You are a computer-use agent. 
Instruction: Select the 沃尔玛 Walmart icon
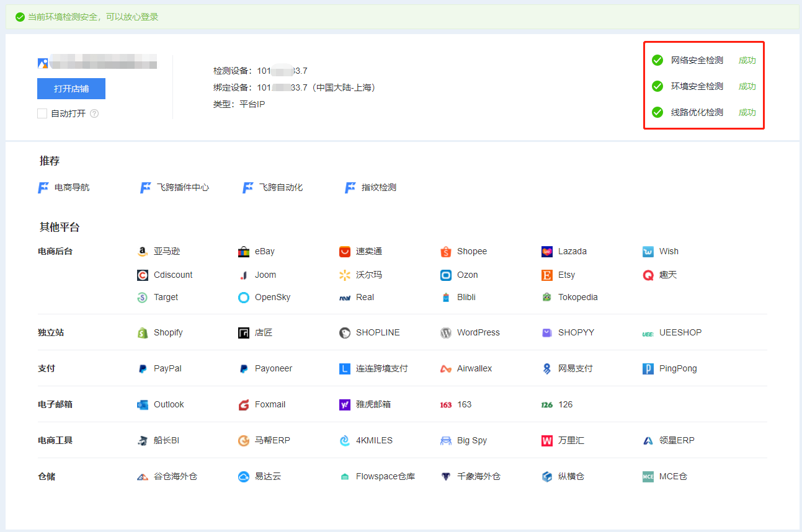pyautogui.click(x=345, y=275)
